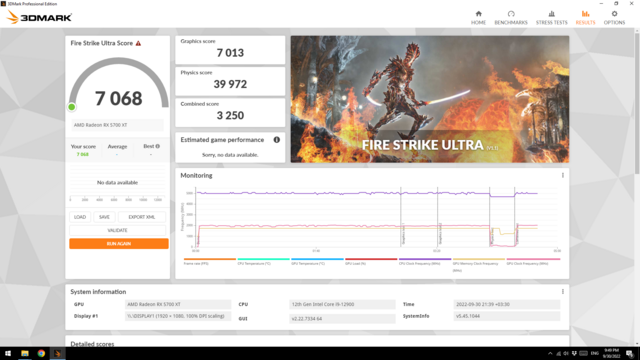The height and width of the screenshot is (360, 640).
Task: Toggle Frame rate (FPS) legend swatch
Action: 210,259
